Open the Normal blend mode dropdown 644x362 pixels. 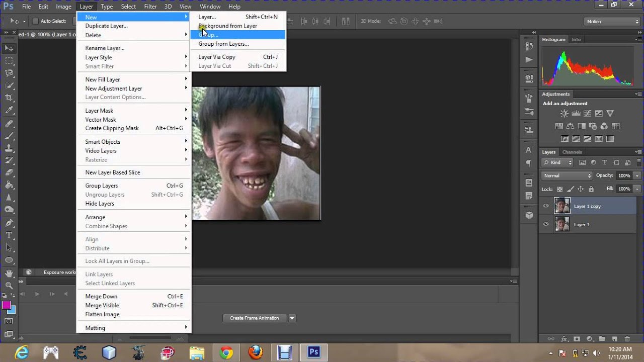566,175
